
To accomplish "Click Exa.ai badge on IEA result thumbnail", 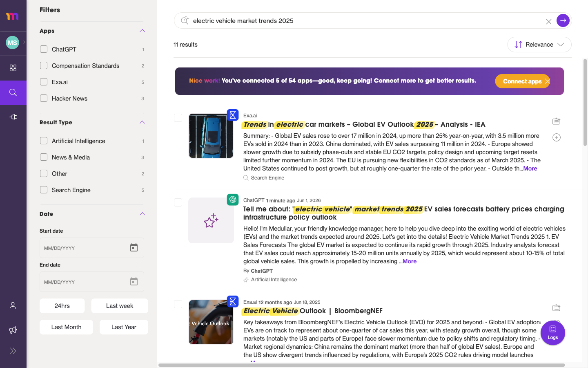I will [233, 115].
